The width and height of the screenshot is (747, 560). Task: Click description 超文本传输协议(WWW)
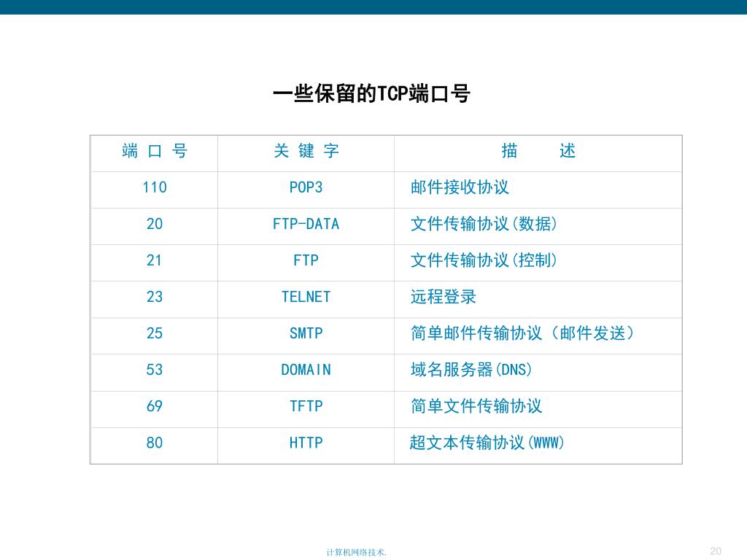click(x=487, y=443)
